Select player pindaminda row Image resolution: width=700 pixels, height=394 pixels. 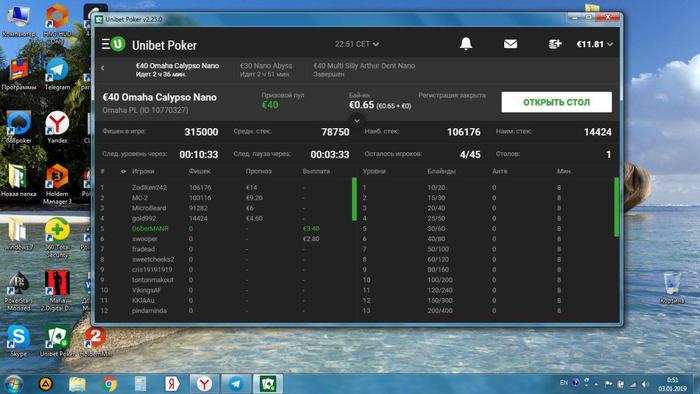click(223, 311)
